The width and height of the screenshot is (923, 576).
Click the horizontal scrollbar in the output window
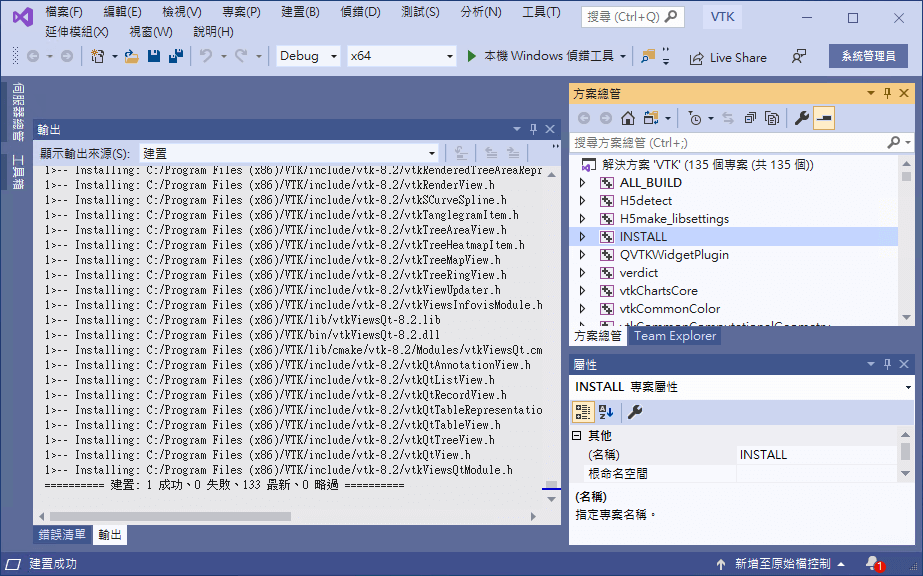click(170, 517)
